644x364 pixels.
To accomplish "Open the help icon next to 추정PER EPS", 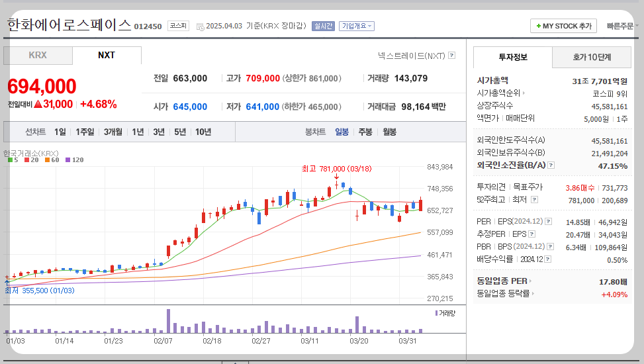I will (x=532, y=234).
